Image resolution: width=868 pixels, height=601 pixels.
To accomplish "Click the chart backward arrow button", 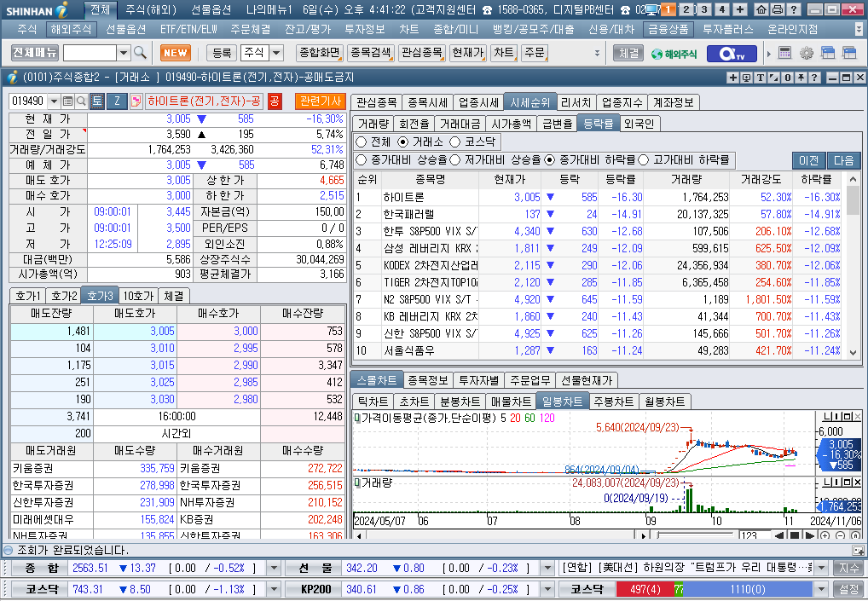I will click(779, 535).
